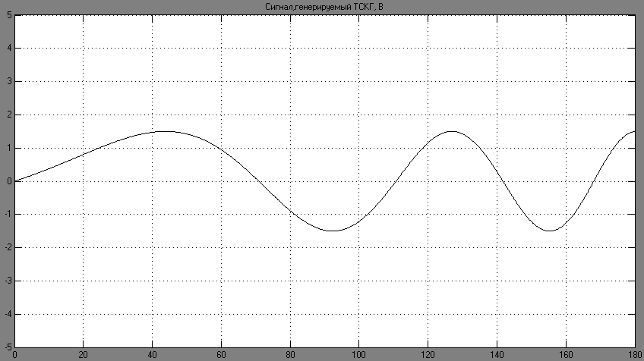The image size is (644, 361).
Task: Click the y-axis label '-2'
Action: point(8,248)
